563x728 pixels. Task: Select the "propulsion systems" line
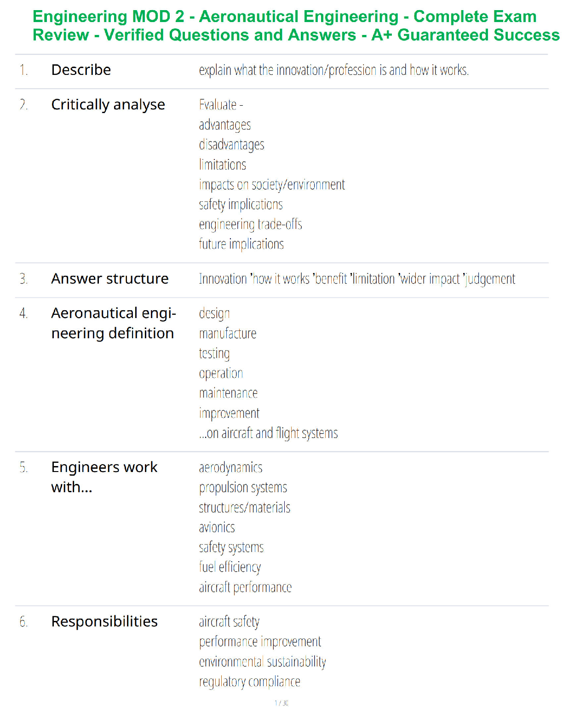[x=243, y=488]
